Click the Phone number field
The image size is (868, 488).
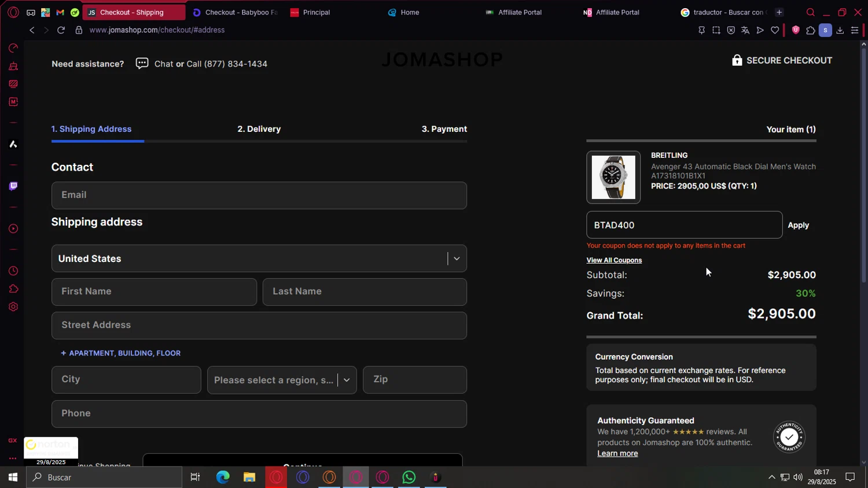tap(259, 414)
